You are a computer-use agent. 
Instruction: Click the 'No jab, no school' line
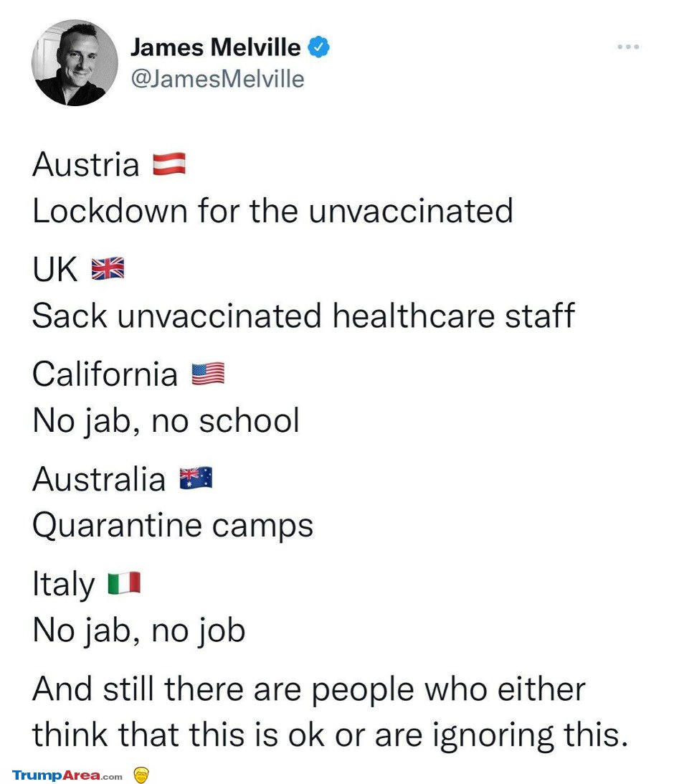(166, 421)
